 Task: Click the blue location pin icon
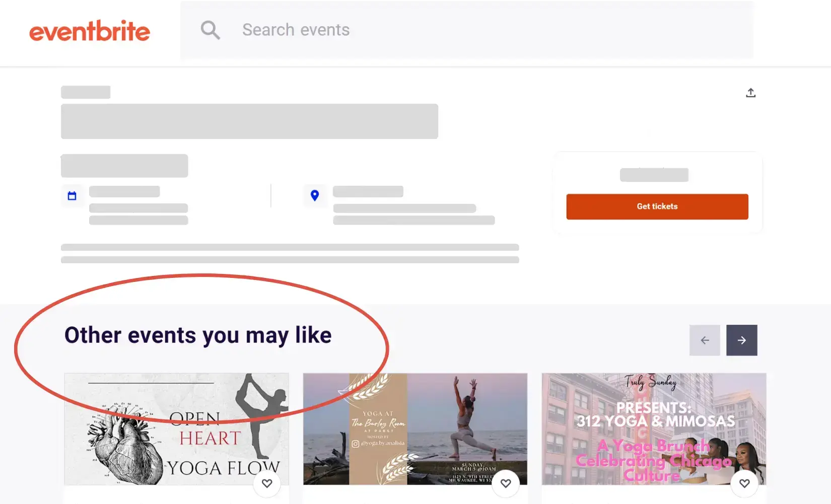[x=315, y=195]
